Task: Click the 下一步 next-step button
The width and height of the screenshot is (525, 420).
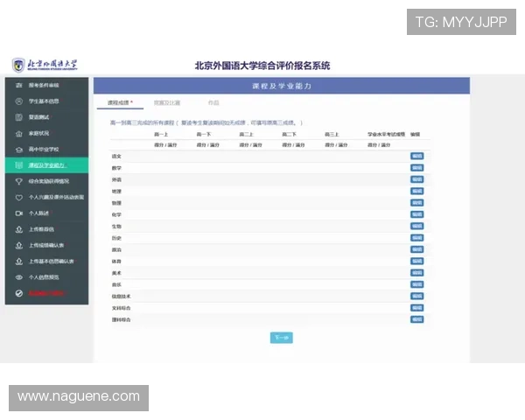Action: click(x=281, y=338)
